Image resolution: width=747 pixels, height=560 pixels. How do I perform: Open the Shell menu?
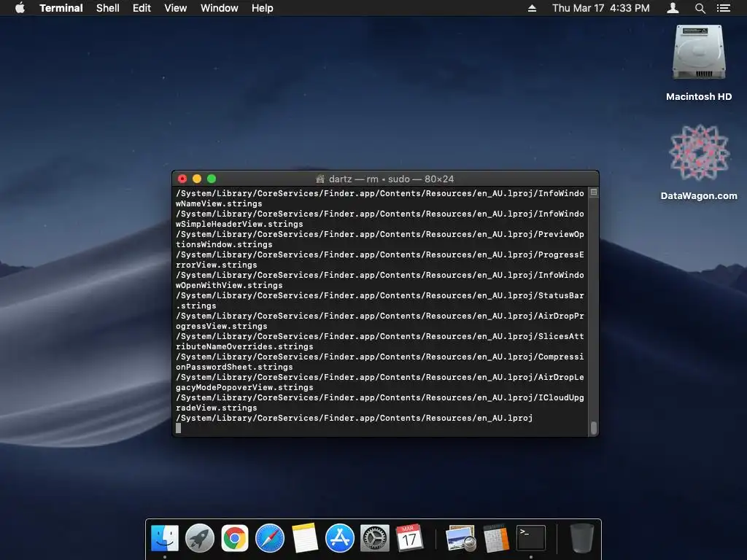(x=108, y=8)
